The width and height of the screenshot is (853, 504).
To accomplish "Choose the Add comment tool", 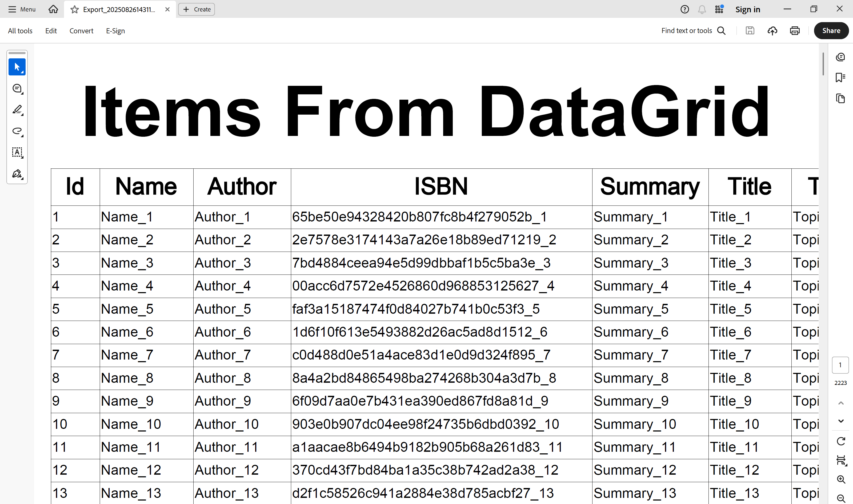I will [17, 88].
